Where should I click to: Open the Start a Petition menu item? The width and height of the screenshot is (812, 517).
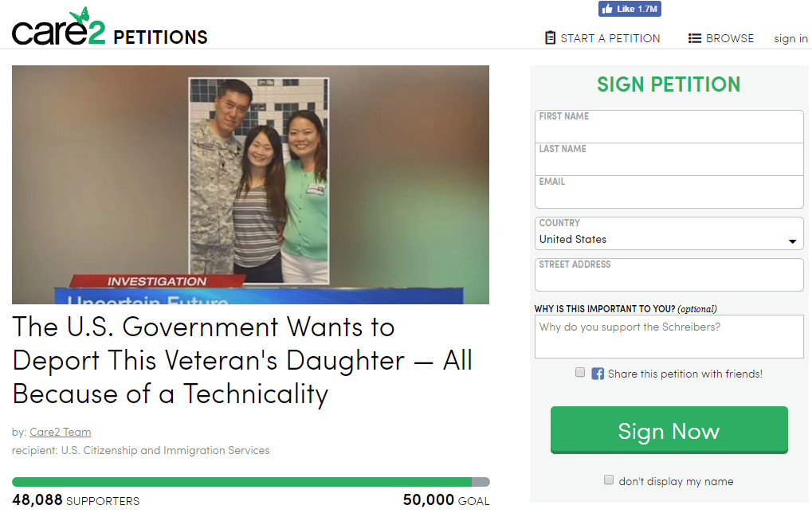[x=602, y=38]
